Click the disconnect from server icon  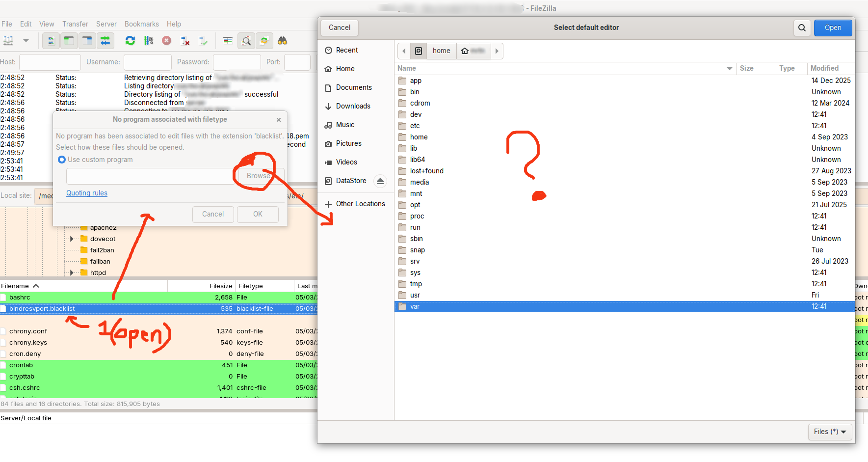(x=185, y=41)
